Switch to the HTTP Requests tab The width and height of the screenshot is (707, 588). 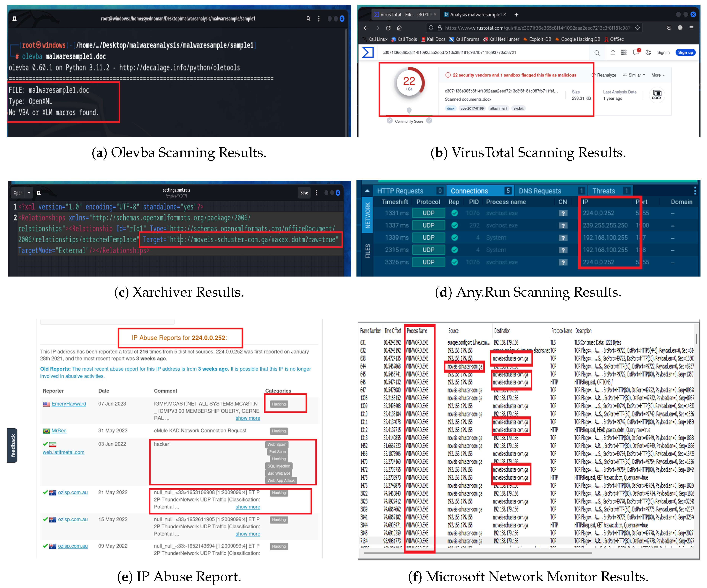410,191
